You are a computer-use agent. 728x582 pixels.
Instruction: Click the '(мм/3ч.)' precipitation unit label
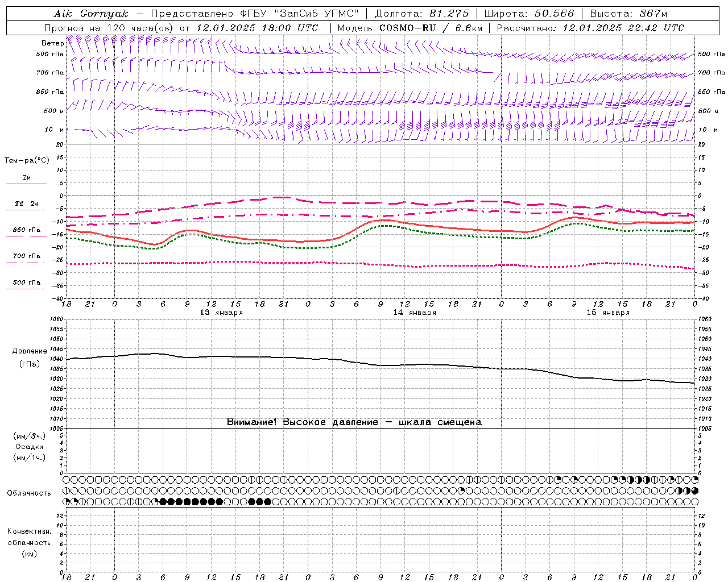pyautogui.click(x=30, y=436)
